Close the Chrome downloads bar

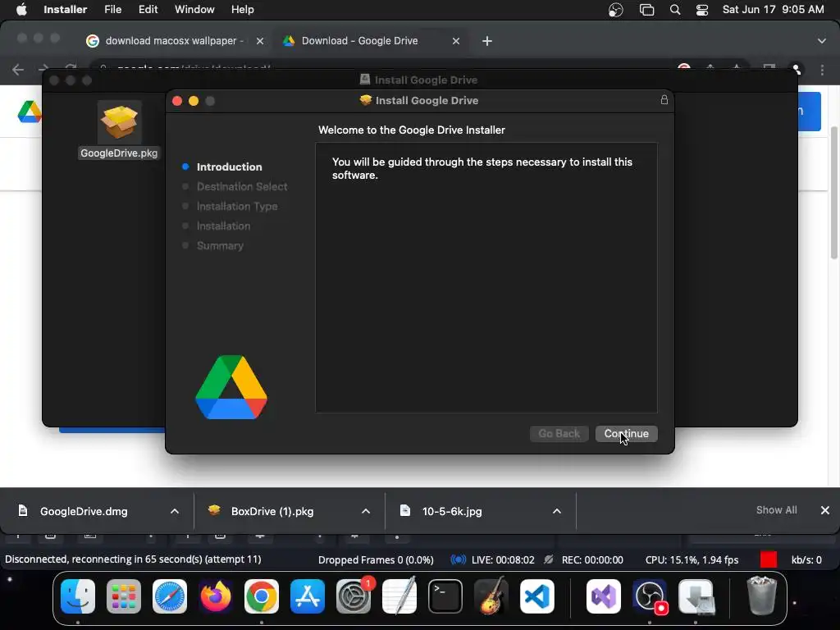point(825,510)
